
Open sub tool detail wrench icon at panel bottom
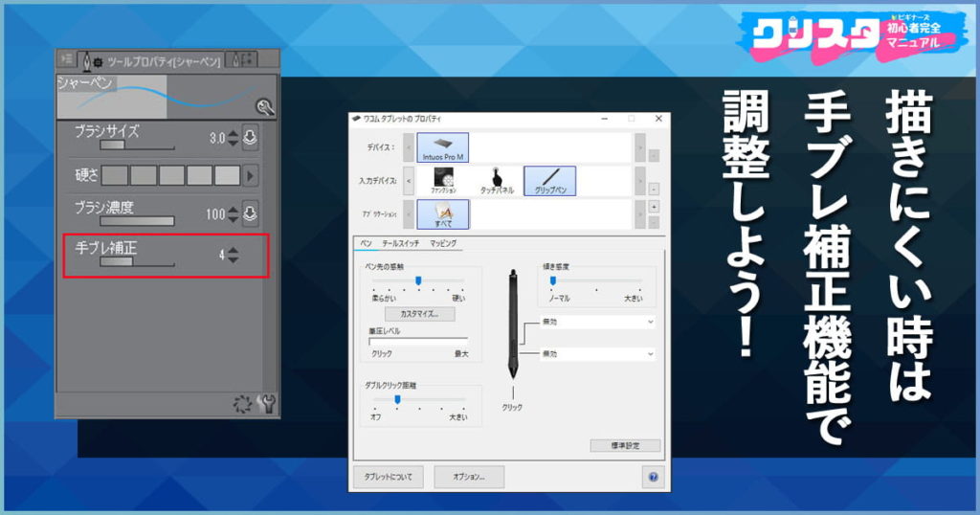[x=267, y=404]
